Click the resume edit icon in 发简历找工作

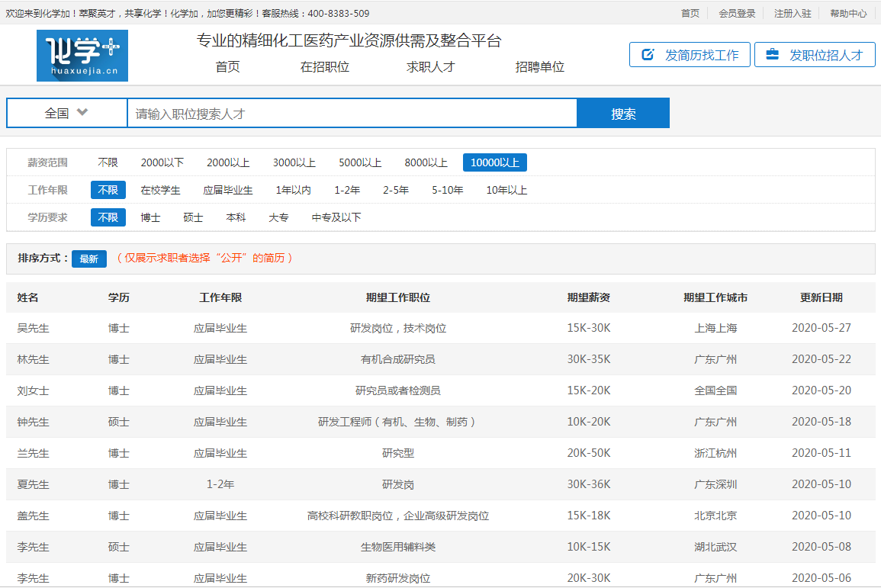pos(648,55)
